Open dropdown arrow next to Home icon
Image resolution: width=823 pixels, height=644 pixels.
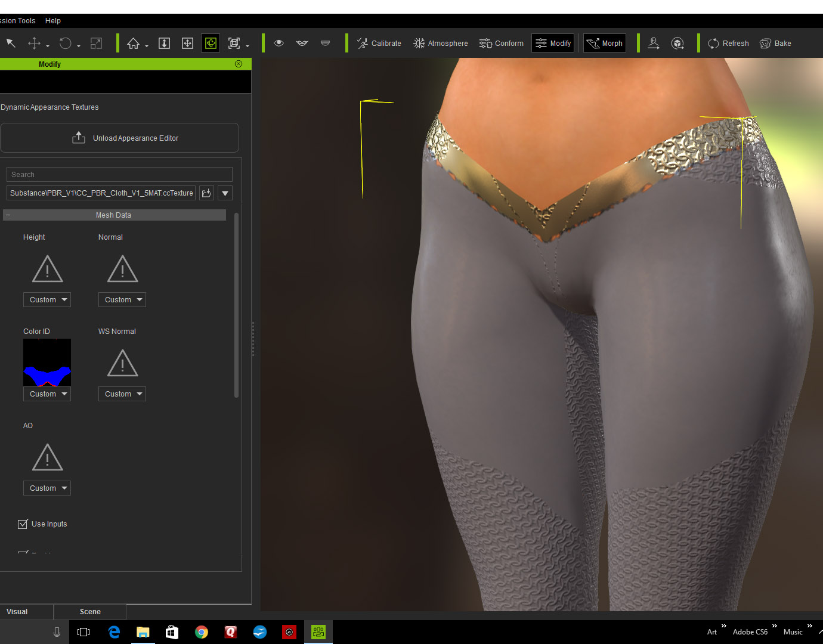[x=147, y=46]
